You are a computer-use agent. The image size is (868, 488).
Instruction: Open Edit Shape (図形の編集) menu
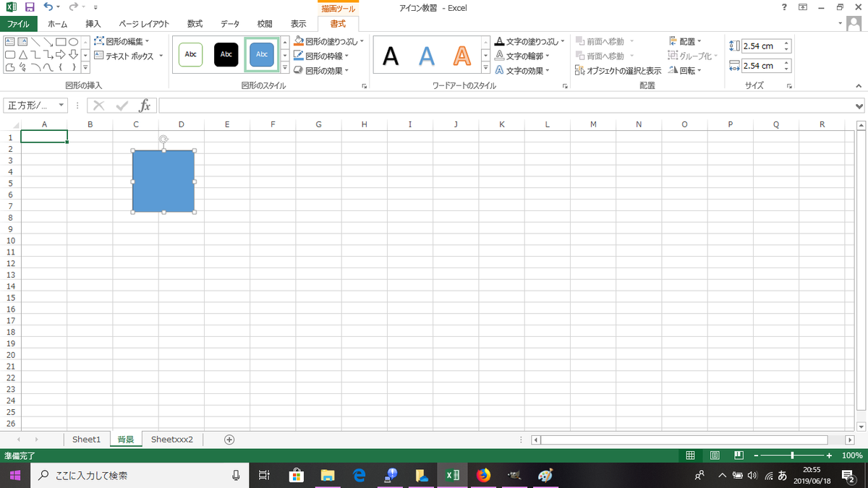[122, 42]
